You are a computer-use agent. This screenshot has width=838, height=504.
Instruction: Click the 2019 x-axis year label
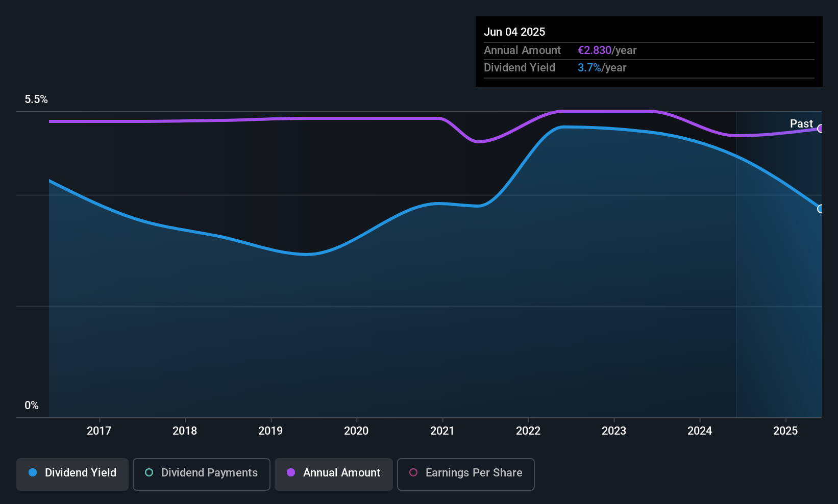pyautogui.click(x=270, y=431)
